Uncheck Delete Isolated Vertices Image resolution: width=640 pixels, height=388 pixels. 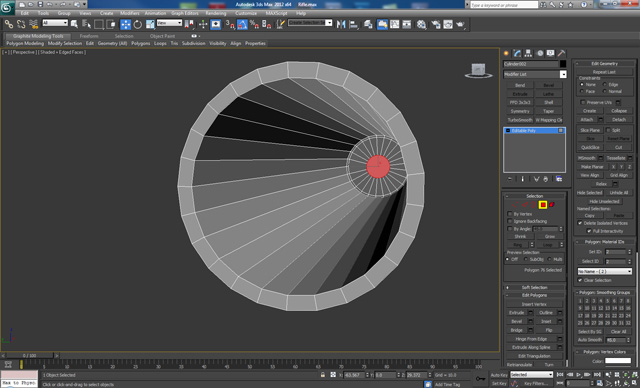580,223
